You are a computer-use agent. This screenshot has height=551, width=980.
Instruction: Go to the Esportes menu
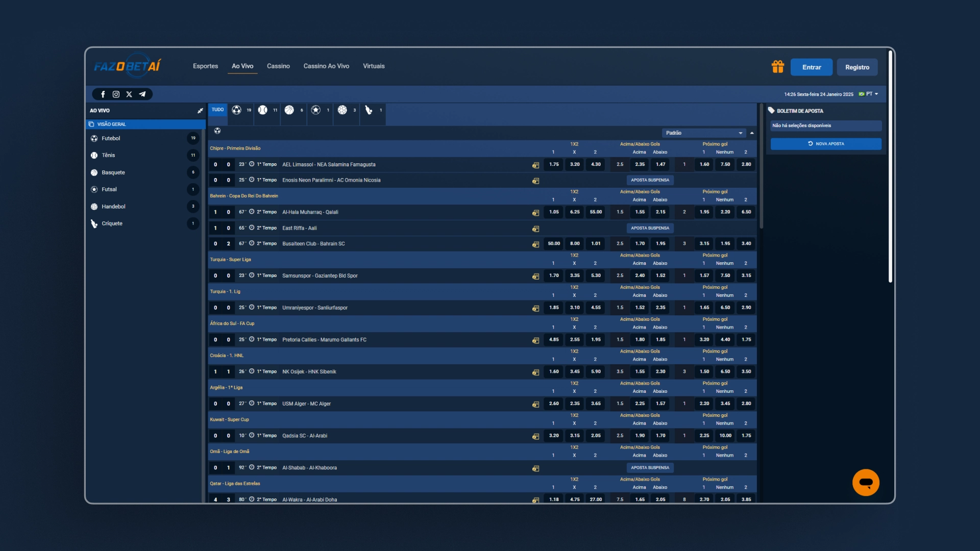click(x=205, y=66)
